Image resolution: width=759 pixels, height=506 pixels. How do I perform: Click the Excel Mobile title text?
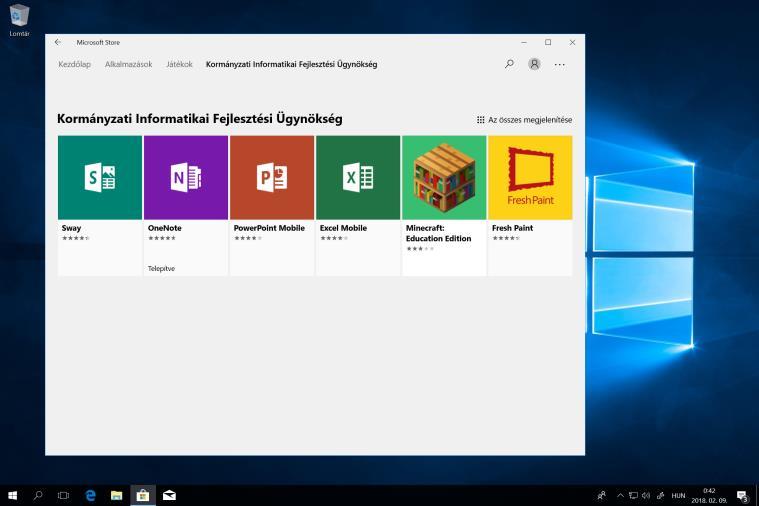[343, 228]
